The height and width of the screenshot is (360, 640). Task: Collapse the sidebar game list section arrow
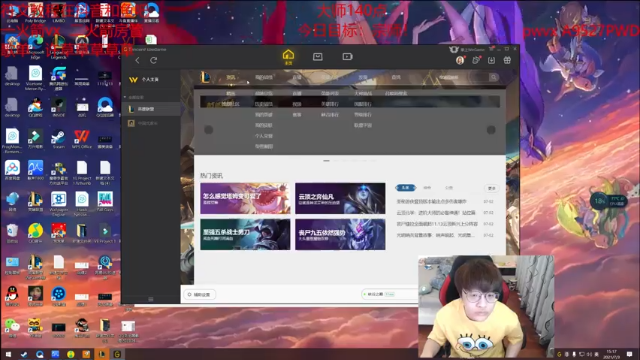point(125,97)
